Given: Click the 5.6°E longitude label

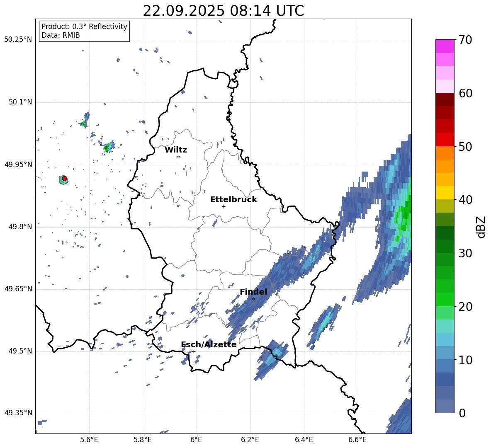Looking at the screenshot, I should [x=89, y=440].
